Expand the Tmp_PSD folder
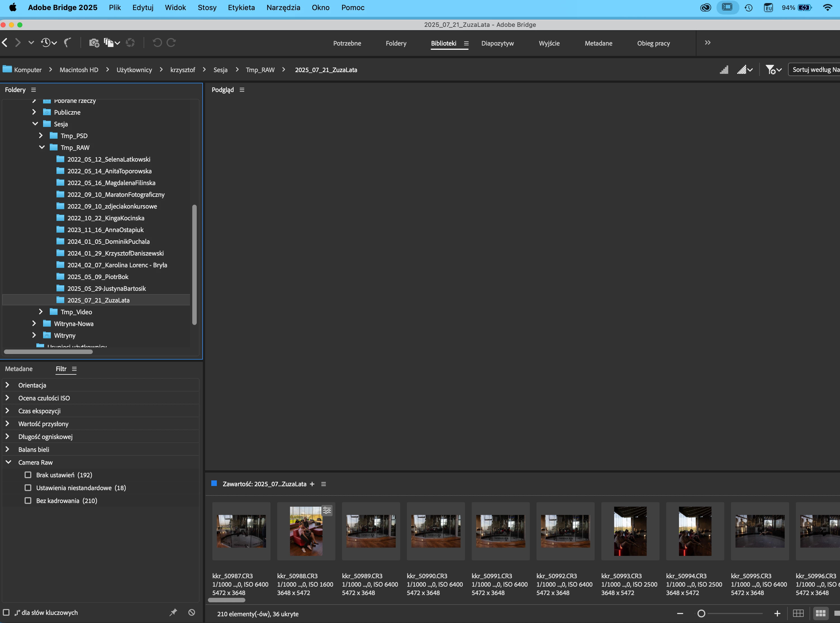 41,136
